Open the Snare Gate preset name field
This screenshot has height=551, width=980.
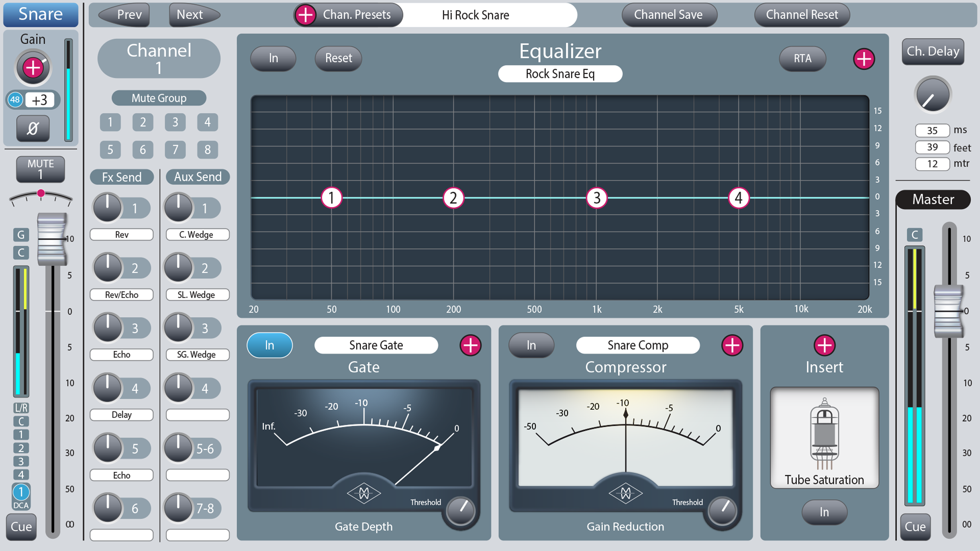coord(376,345)
